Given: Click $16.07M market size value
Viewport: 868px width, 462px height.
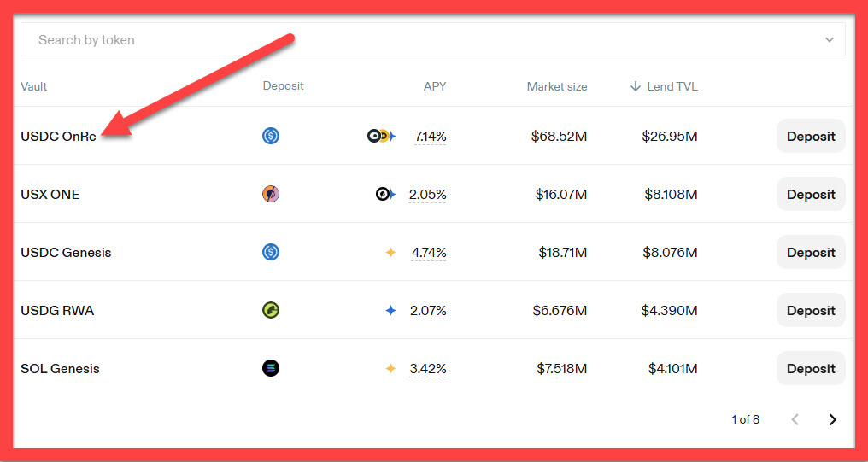Looking at the screenshot, I should [x=561, y=194].
